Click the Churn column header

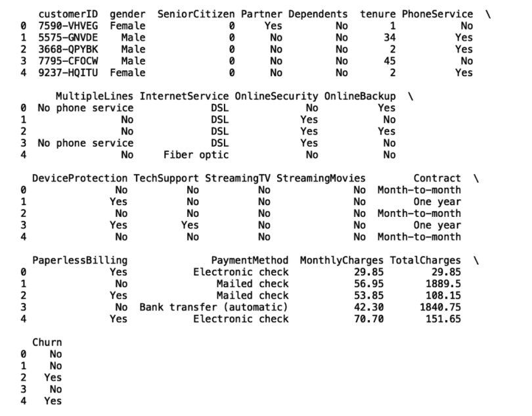coord(47,342)
